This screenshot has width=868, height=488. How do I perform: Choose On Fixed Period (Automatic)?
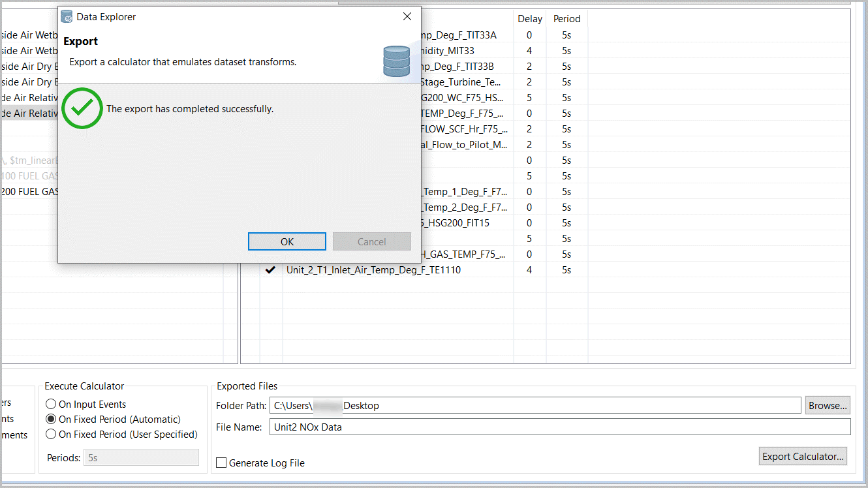52,419
